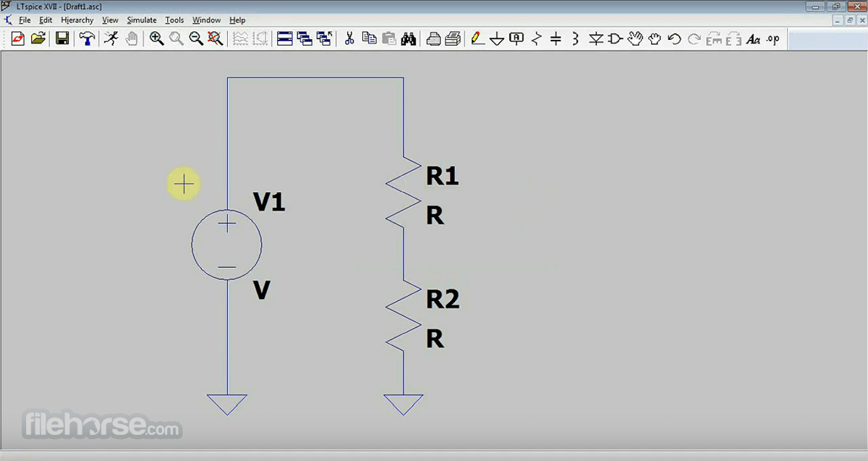Select the Cut scissors tool
The image size is (868, 461).
click(x=349, y=38)
